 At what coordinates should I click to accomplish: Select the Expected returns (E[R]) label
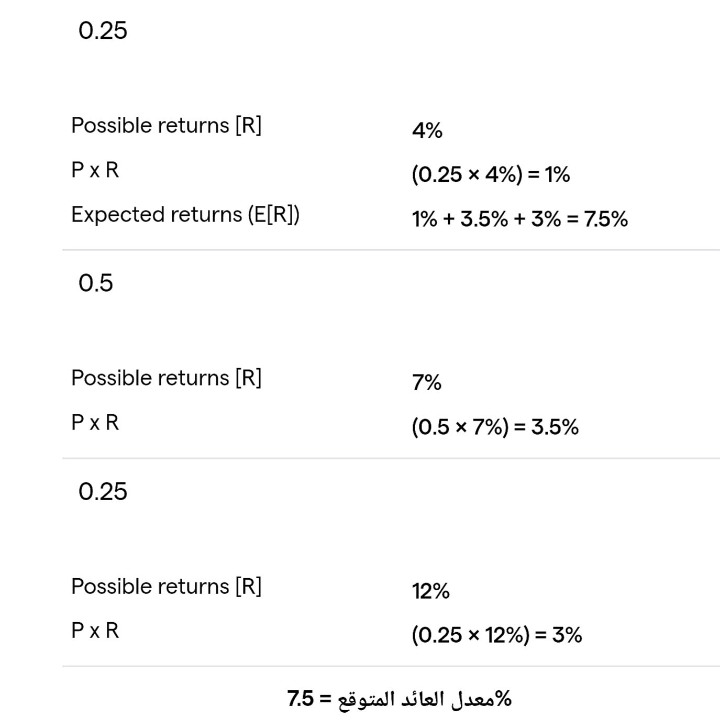185,215
